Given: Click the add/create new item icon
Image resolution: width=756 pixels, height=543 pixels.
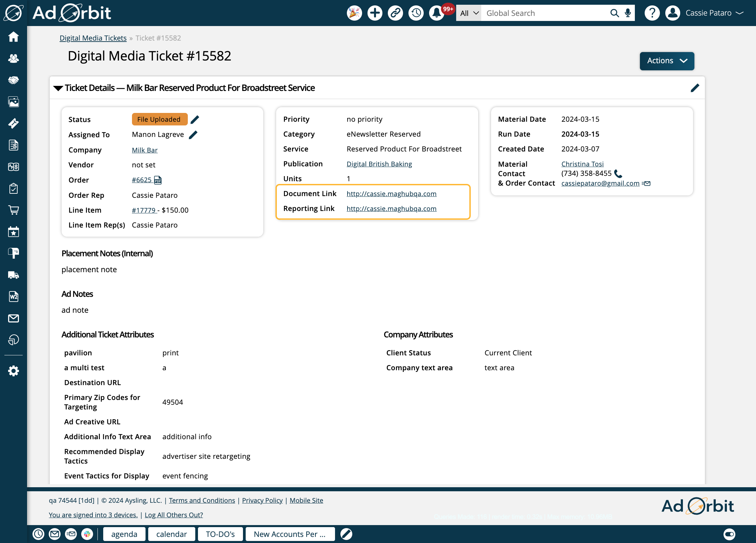Looking at the screenshot, I should pyautogui.click(x=375, y=12).
